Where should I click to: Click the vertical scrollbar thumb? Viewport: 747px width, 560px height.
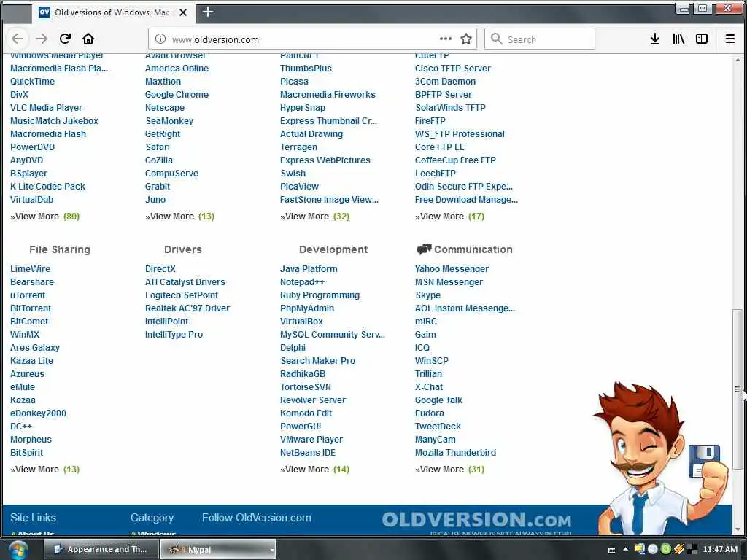(738, 388)
